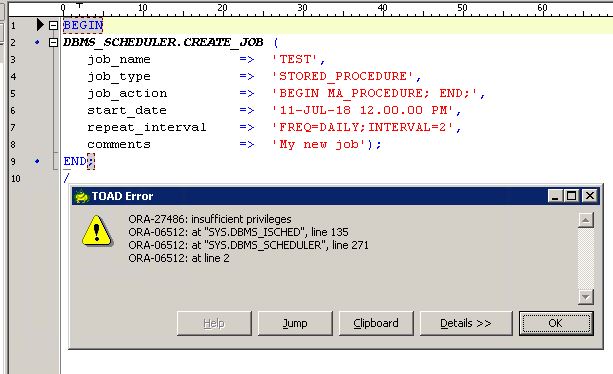
Task: Click the slash on line 10
Action: [66, 178]
